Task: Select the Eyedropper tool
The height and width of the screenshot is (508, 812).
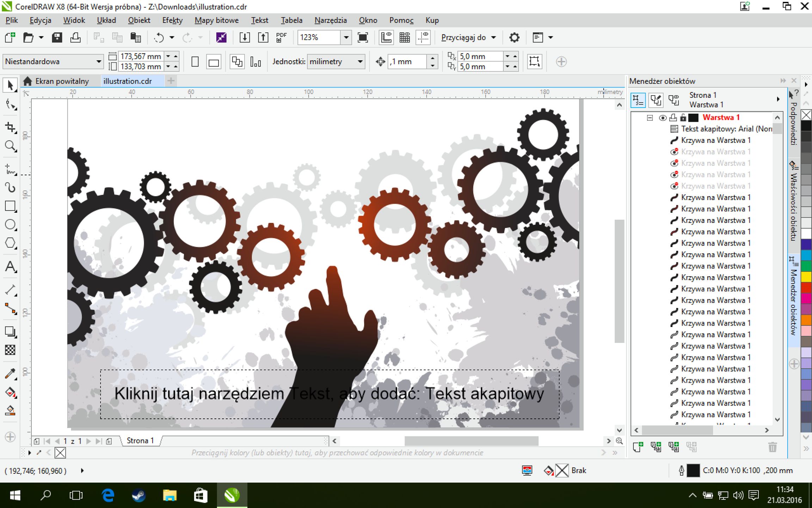Action: click(10, 374)
